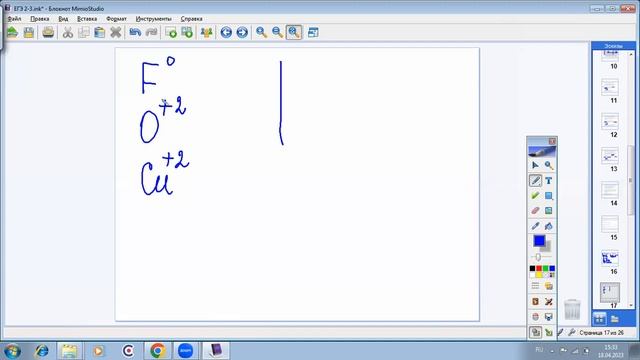Image resolution: width=640 pixels, height=360 pixels.
Task: Click the current blue color swatch
Action: click(539, 241)
